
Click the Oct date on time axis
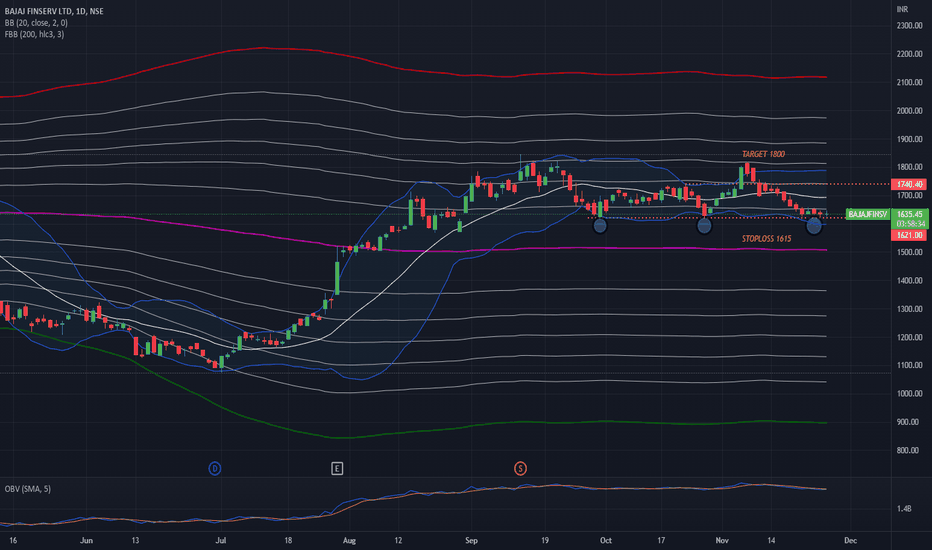pyautogui.click(x=606, y=540)
